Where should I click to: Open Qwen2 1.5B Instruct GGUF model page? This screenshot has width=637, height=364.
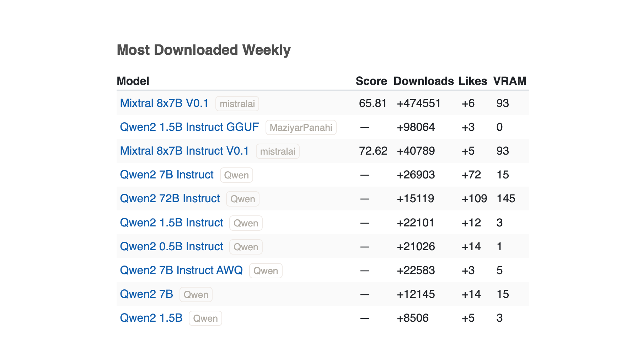pos(189,127)
